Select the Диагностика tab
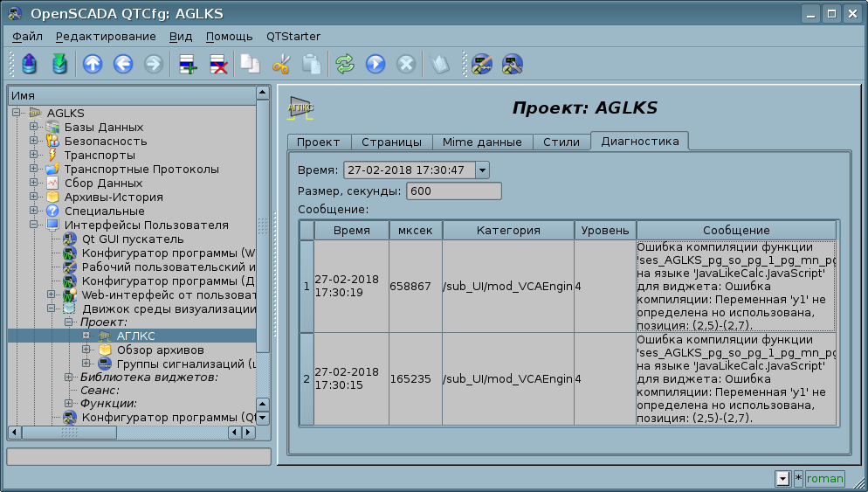Image resolution: width=868 pixels, height=492 pixels. [x=640, y=141]
